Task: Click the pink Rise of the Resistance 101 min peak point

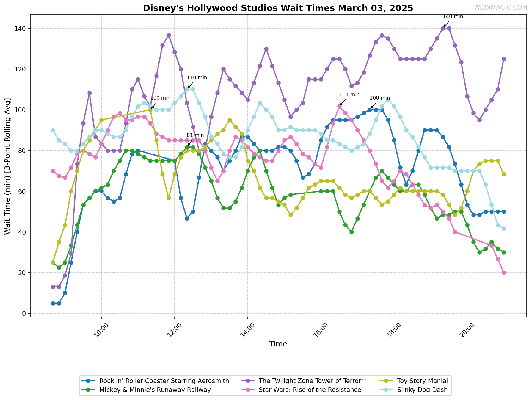Action: (339, 106)
